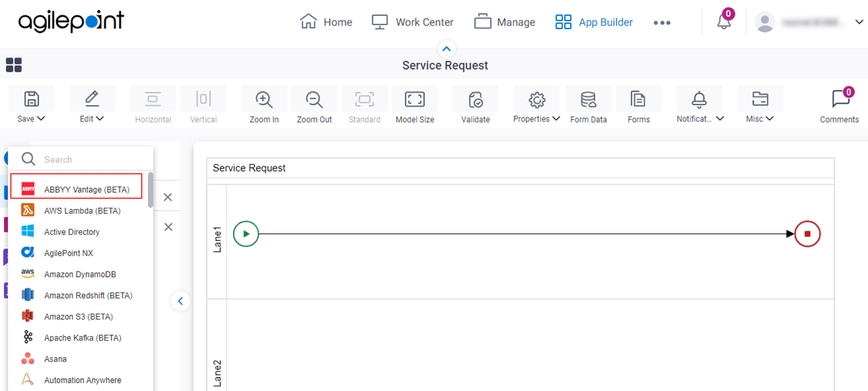868x391 pixels.
Task: Click the Horizontal alignment tool
Action: pos(153,106)
